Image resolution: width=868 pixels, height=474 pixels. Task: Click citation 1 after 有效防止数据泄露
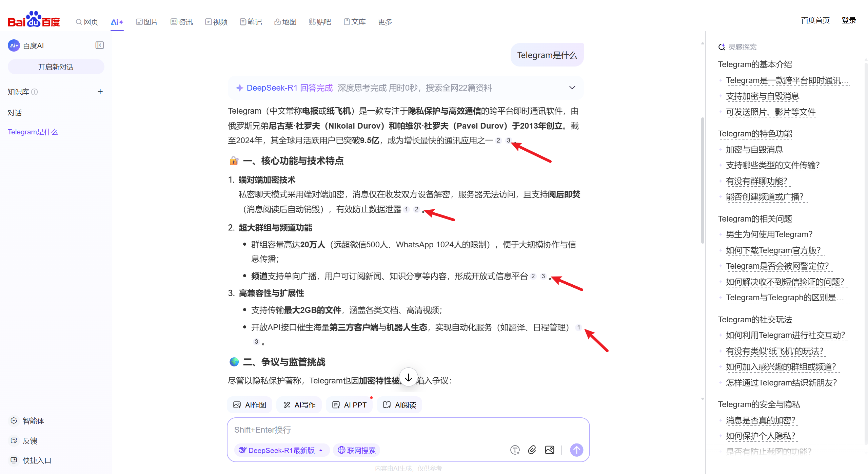[x=406, y=209]
